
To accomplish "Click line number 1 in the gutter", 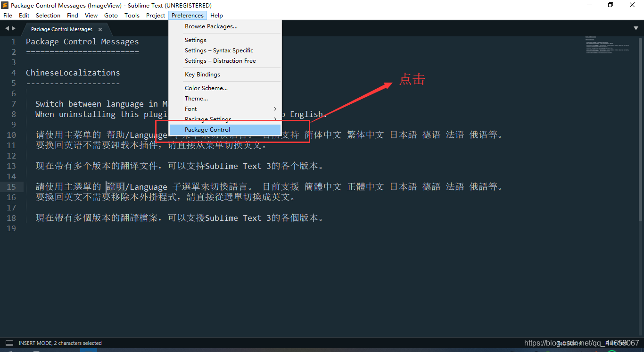I will pos(14,42).
